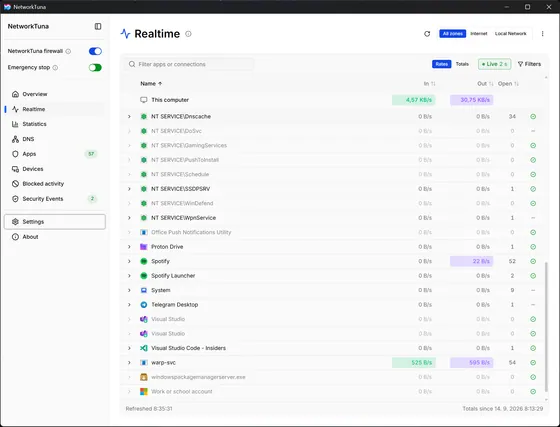Open the Devices page in sidebar
Viewport: 560px width, 427px height.
[55, 169]
